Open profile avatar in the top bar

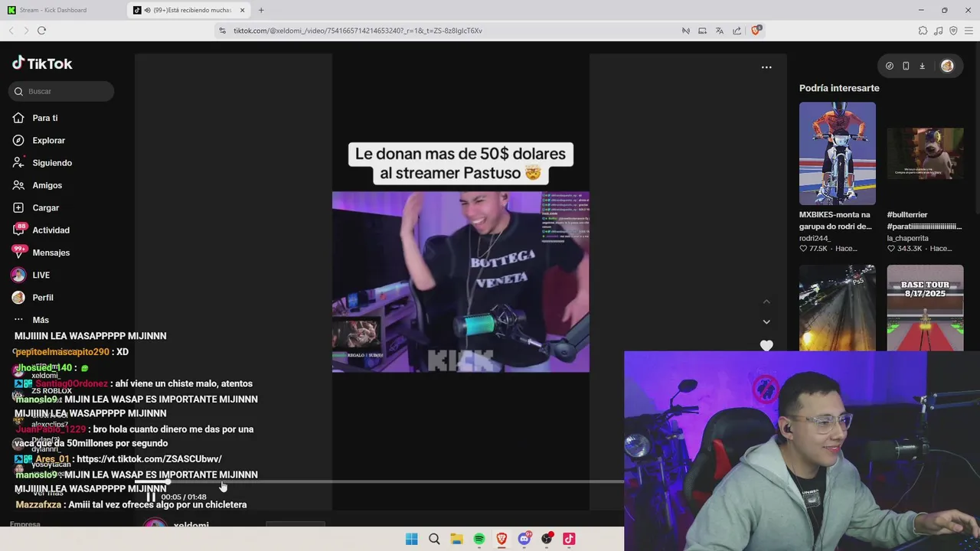click(947, 66)
